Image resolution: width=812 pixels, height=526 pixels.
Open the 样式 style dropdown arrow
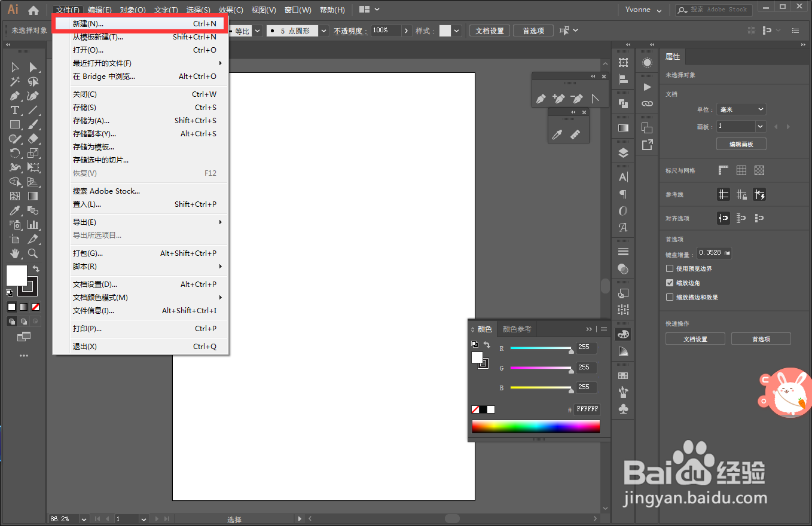tap(457, 30)
